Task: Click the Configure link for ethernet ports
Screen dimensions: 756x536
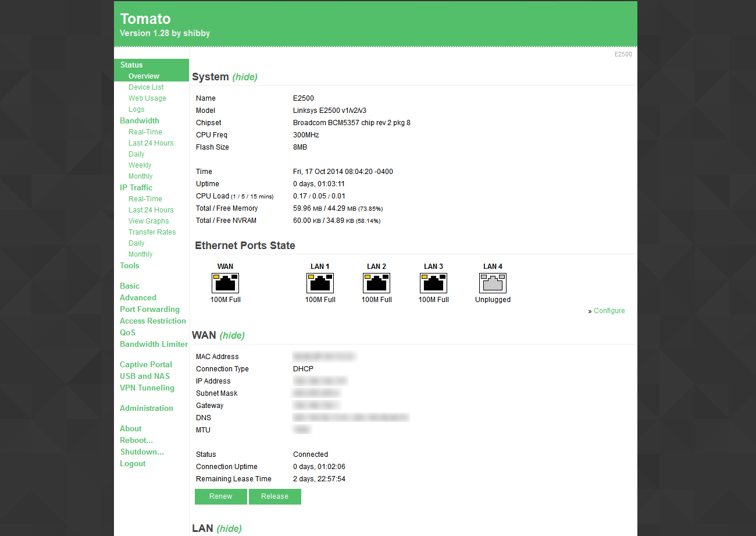Action: pyautogui.click(x=609, y=311)
